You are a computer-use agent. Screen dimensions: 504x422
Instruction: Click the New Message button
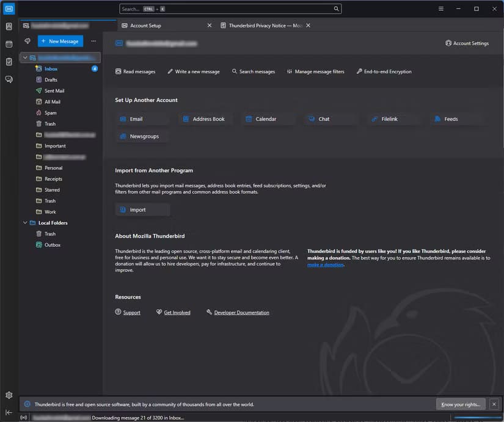pyautogui.click(x=60, y=41)
